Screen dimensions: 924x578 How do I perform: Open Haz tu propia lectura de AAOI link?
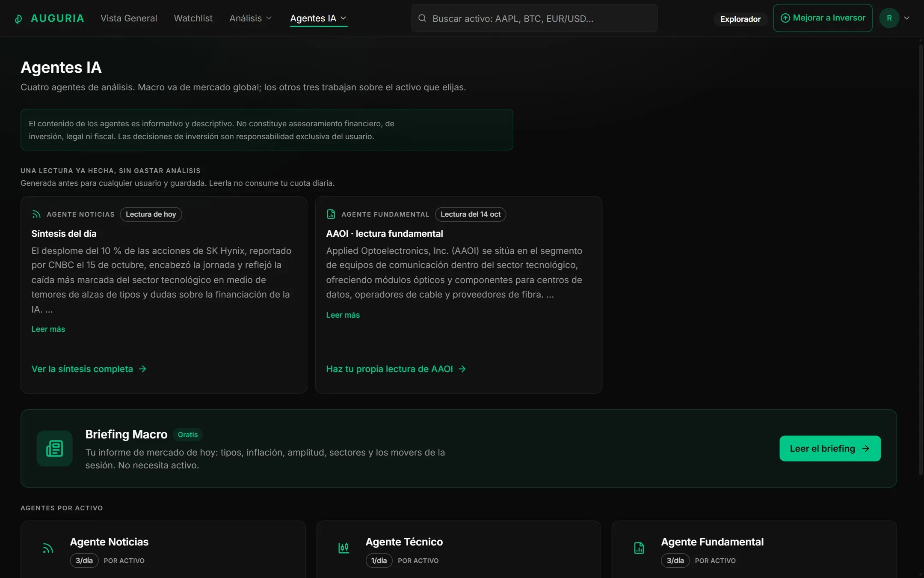396,369
